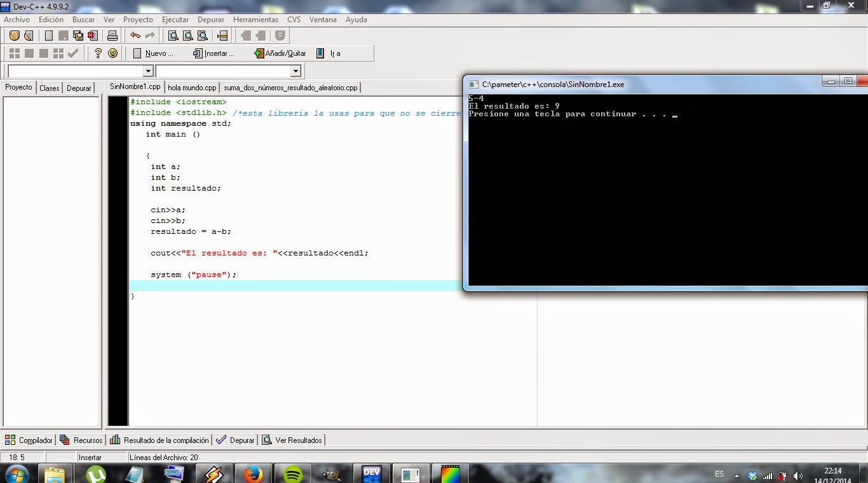
Task: Click the ES language indicator in tray
Action: 719,474
